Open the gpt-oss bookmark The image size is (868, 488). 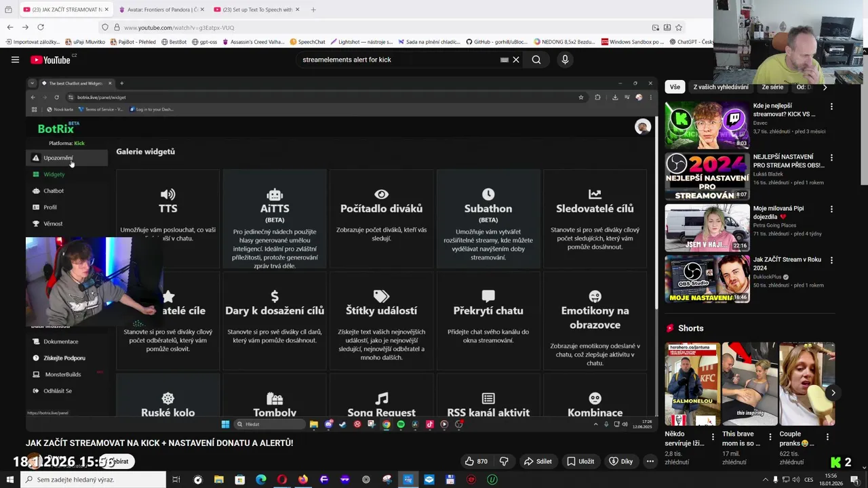click(x=204, y=42)
